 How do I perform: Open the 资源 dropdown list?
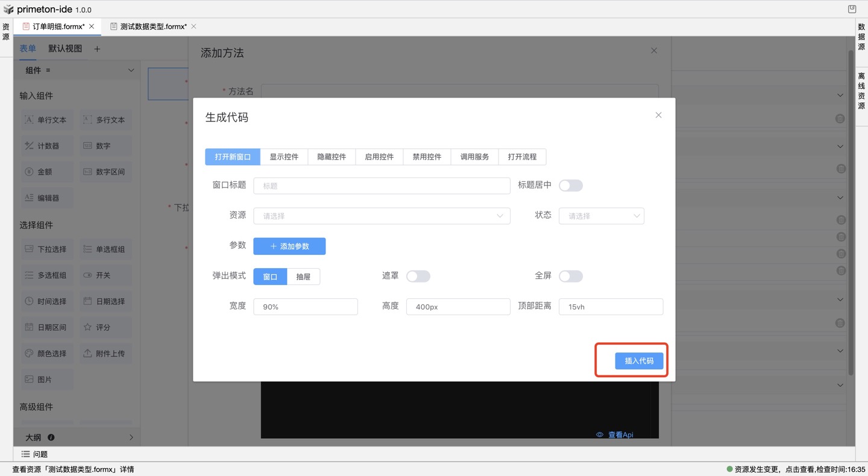[x=382, y=216]
